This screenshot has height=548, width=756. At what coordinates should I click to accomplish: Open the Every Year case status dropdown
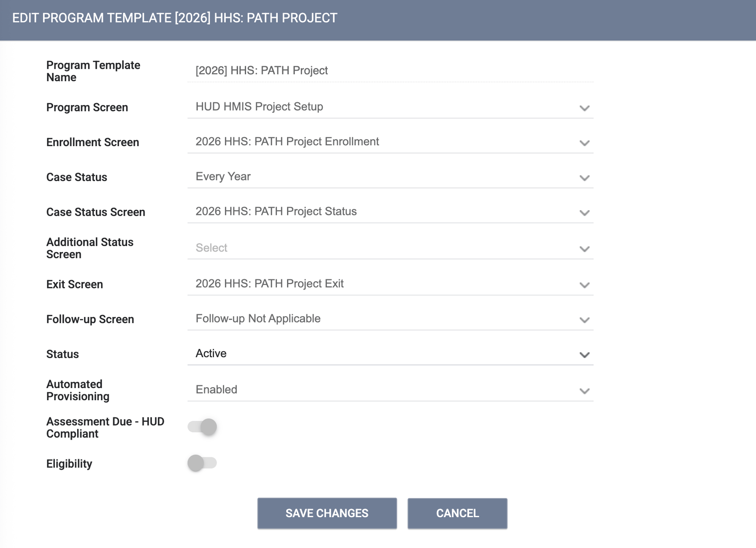[x=390, y=176]
